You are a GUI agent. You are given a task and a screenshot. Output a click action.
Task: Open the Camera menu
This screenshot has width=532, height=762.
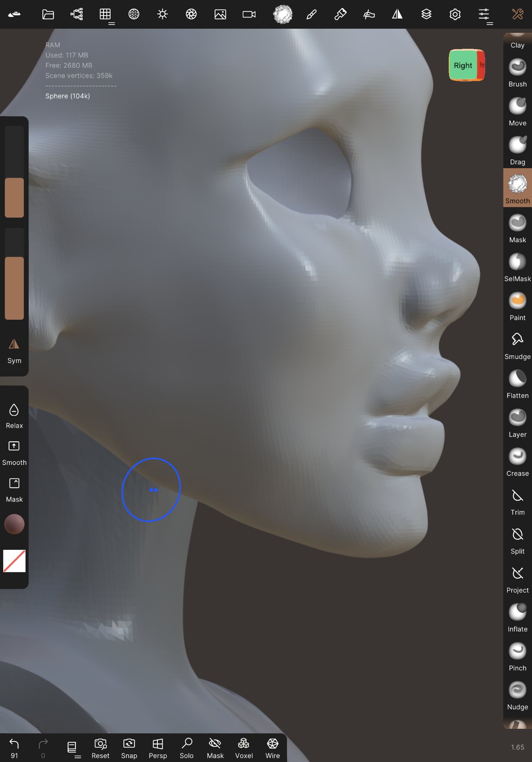pyautogui.click(x=249, y=14)
